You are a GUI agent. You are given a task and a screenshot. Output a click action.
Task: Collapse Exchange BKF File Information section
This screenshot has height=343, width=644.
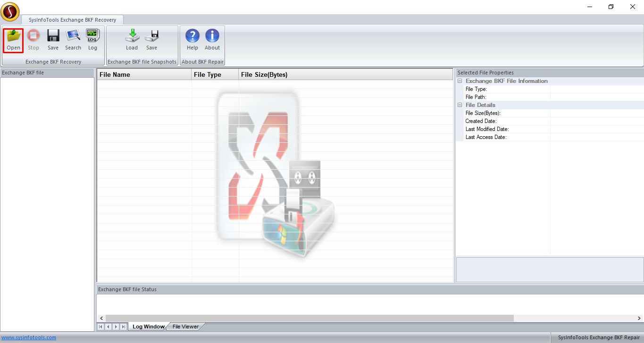point(460,81)
